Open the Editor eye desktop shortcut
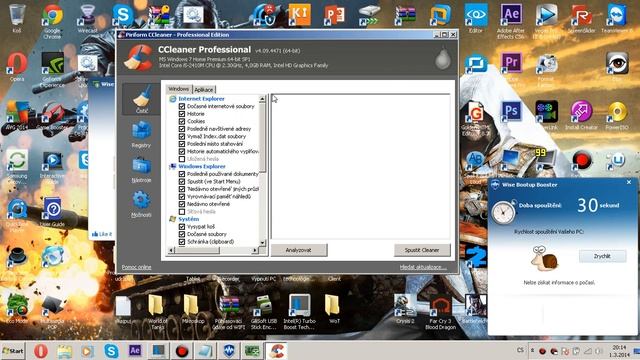The height and width of the screenshot is (360, 640). (x=476, y=18)
